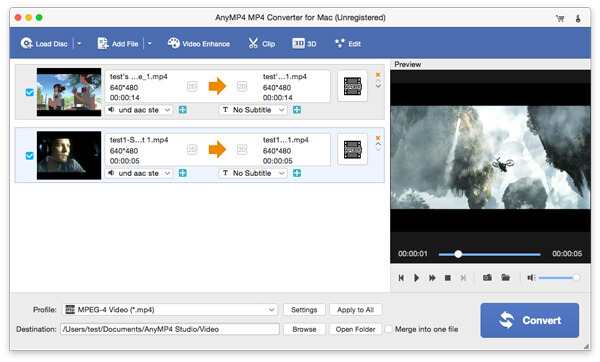Screen dimensions: 600x362
Task: Take a snapshot with camera icon
Action: click(x=487, y=277)
